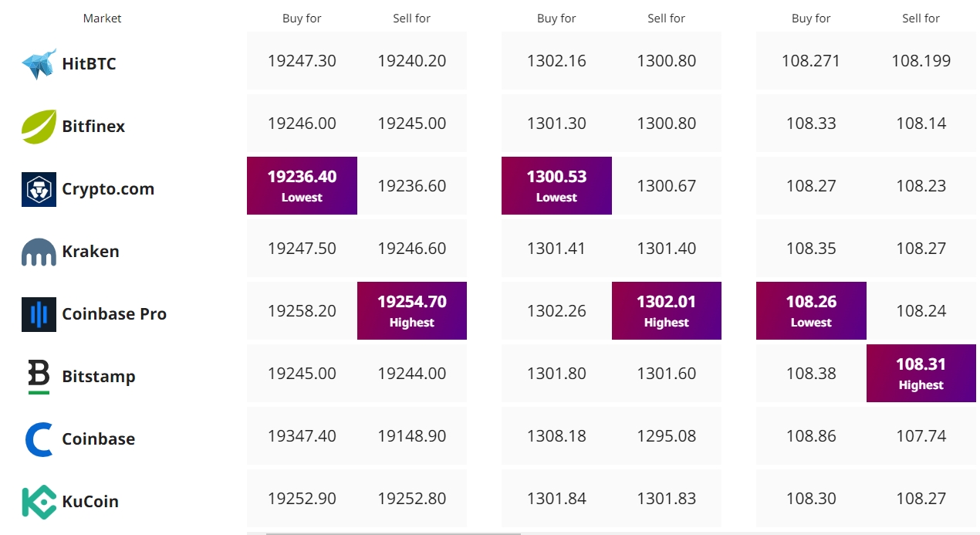Viewport: 980px width, 535px height.
Task: Select the 1302.01 Highest highlighted cell
Action: tap(667, 310)
